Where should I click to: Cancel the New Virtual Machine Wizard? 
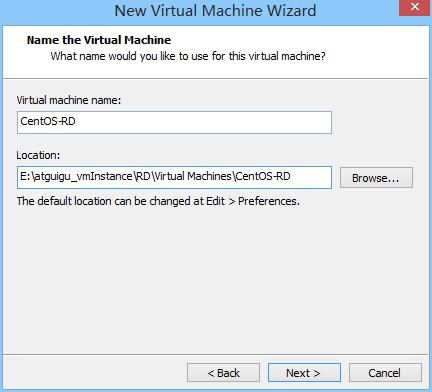pos(385,373)
